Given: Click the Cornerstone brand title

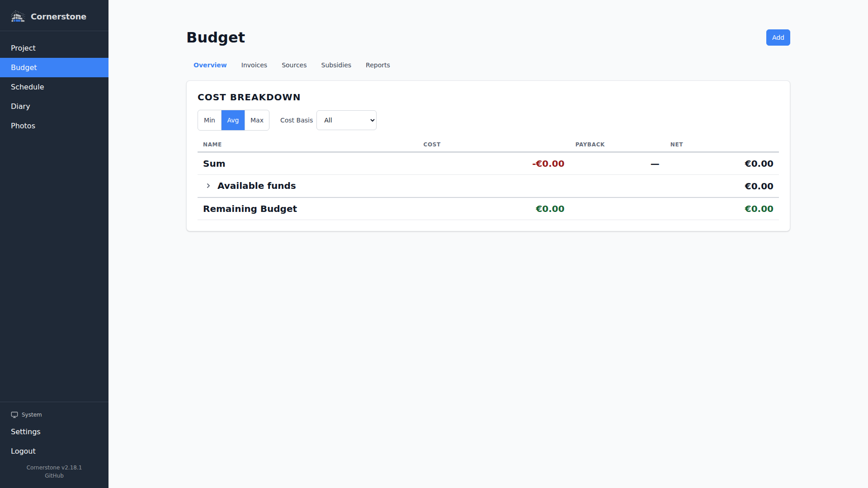Looking at the screenshot, I should pyautogui.click(x=58, y=17).
